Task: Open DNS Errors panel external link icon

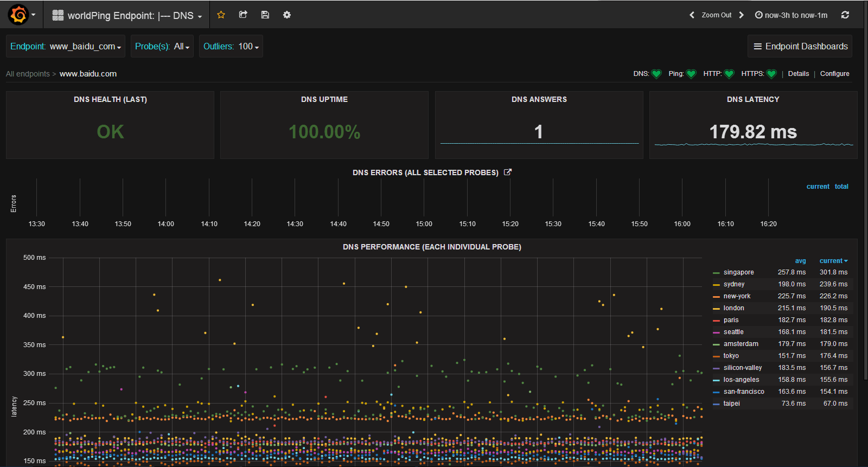Action: click(508, 172)
